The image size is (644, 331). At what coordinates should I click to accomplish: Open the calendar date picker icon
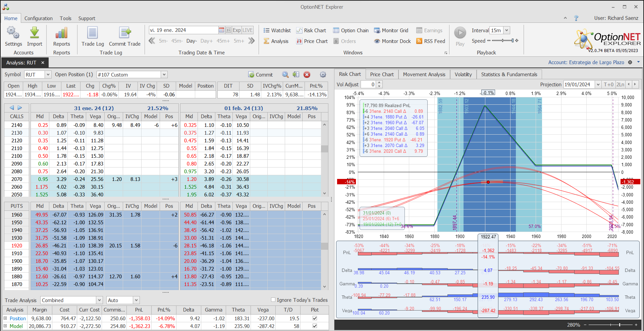point(221,30)
